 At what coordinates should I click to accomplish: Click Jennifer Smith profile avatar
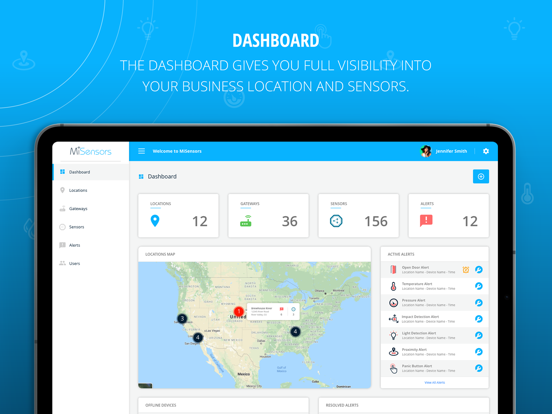click(426, 151)
